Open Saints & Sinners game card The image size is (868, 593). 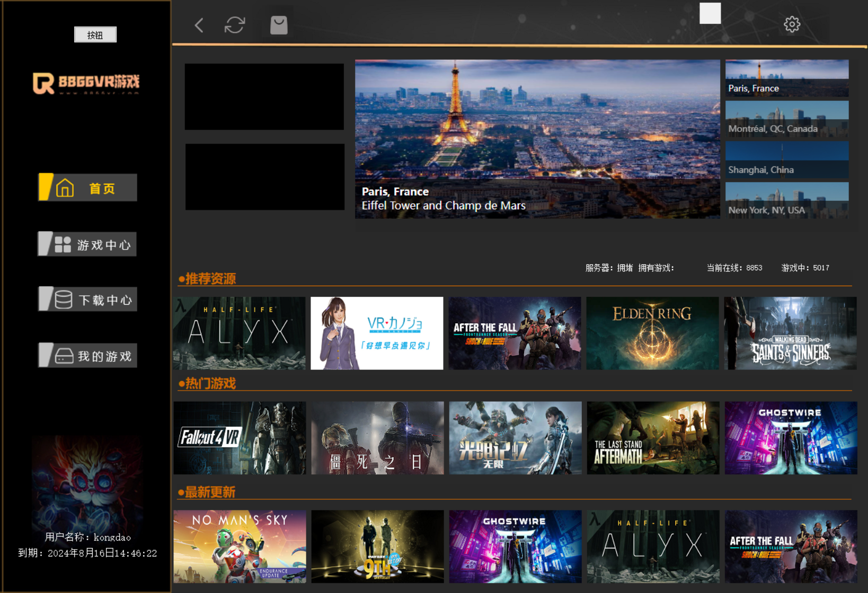[x=791, y=333]
